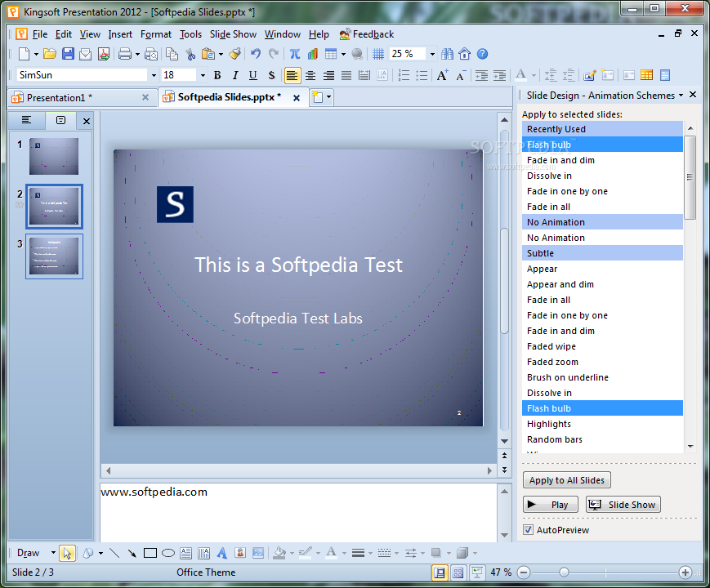710x588 pixels.
Task: Open Help via blue question mark icon
Action: 482,54
